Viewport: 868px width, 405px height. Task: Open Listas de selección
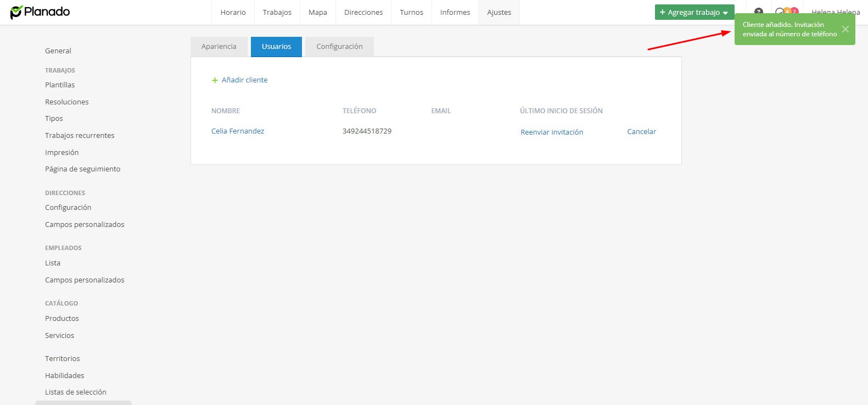coord(76,392)
